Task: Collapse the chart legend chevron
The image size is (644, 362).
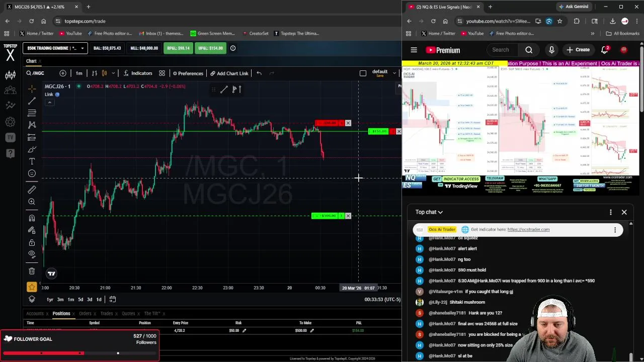Action: pos(49,103)
